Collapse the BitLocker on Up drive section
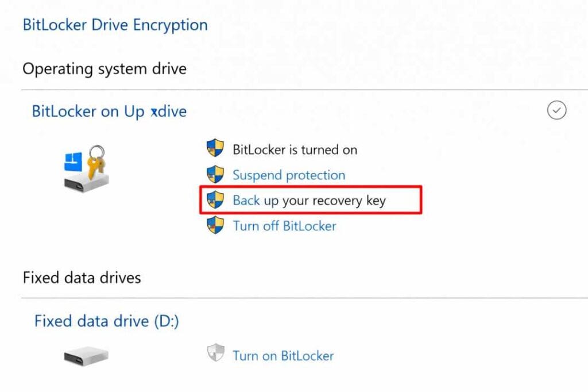 coord(556,110)
